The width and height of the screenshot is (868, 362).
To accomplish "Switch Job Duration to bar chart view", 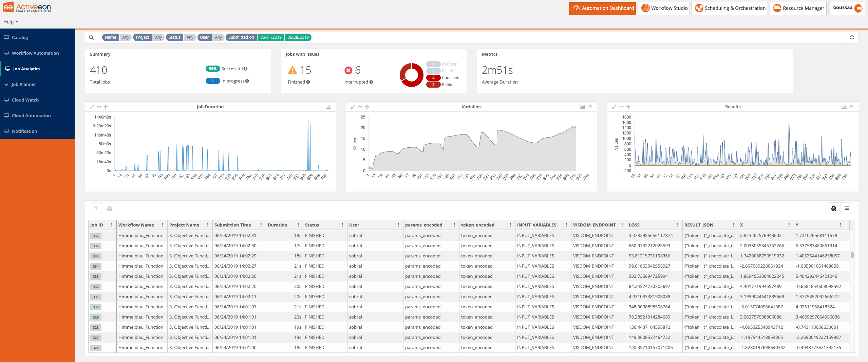I will [328, 107].
